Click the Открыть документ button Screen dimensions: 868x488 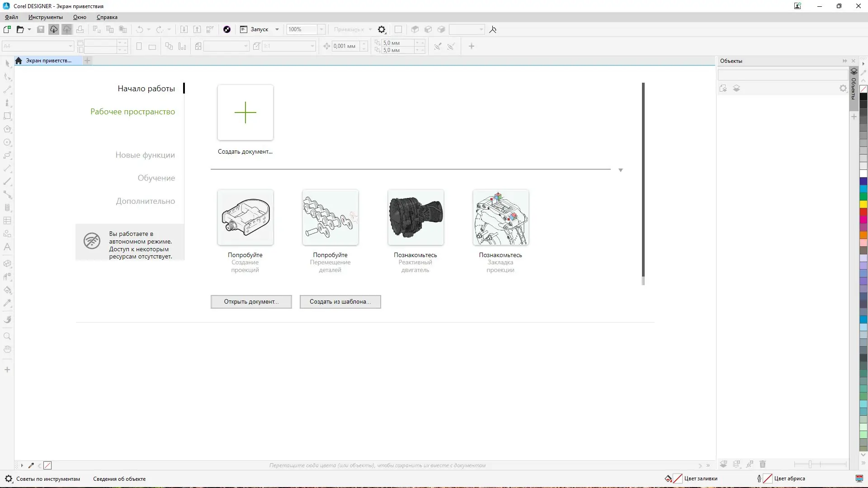coord(251,302)
